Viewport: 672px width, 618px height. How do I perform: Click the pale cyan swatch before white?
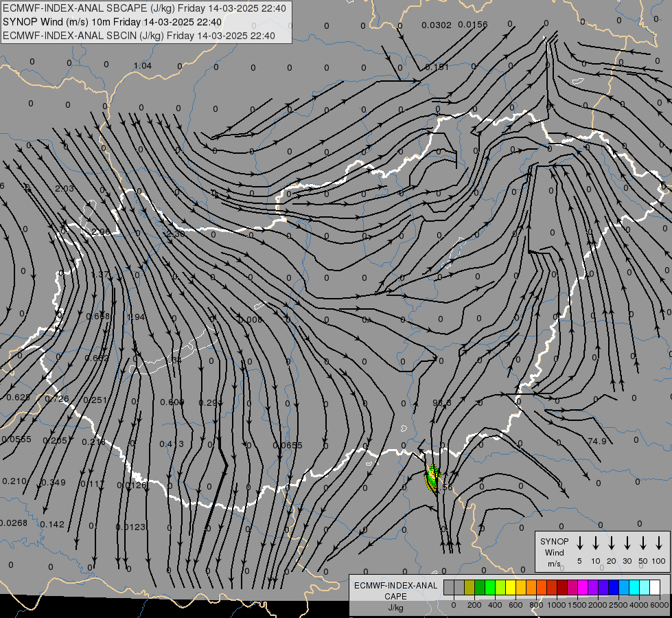[645, 587]
